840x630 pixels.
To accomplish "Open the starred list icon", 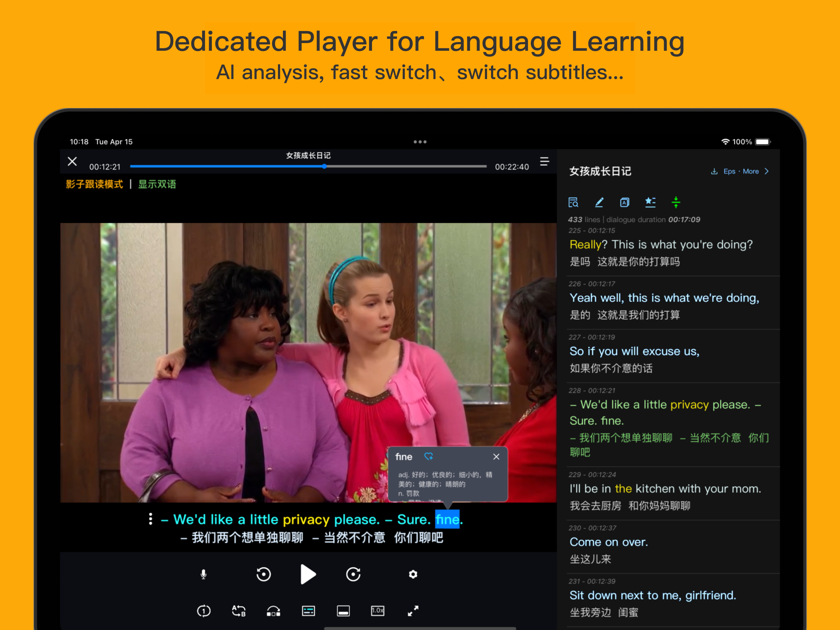I will [650, 202].
